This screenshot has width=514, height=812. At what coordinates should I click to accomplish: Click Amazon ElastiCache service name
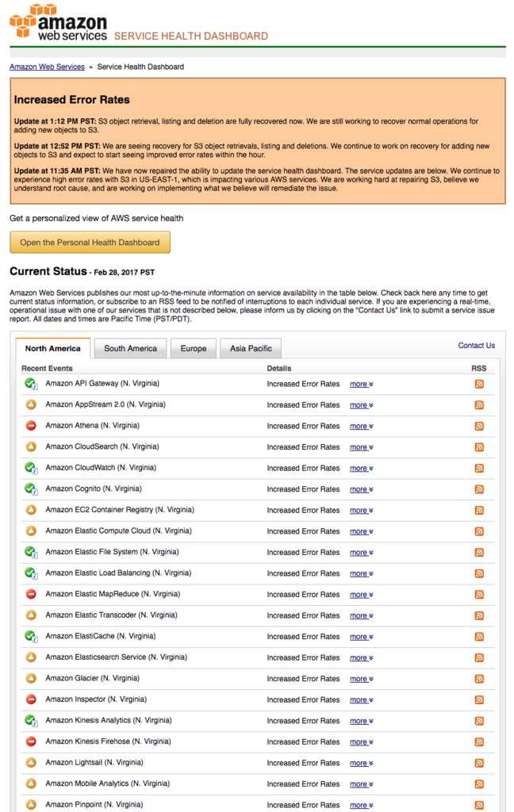click(101, 636)
